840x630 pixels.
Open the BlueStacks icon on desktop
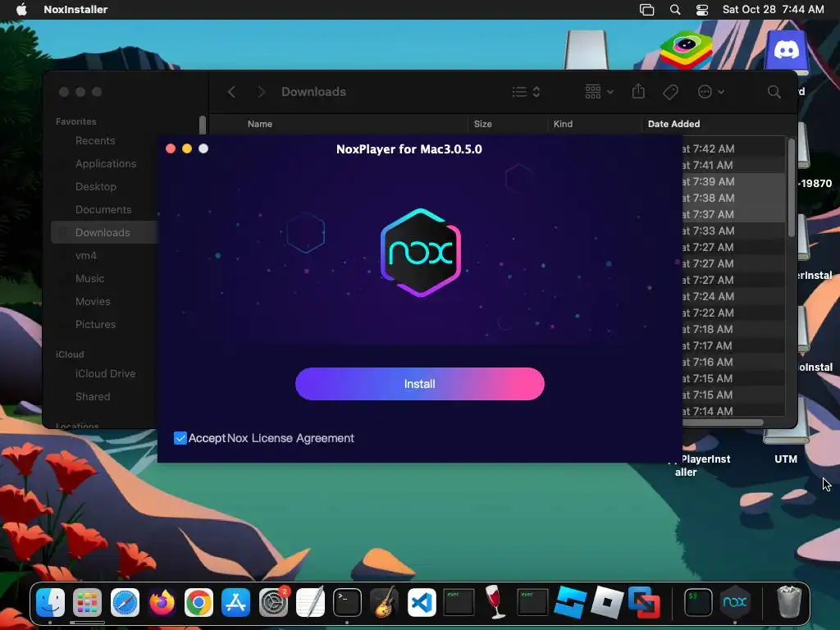(687, 50)
